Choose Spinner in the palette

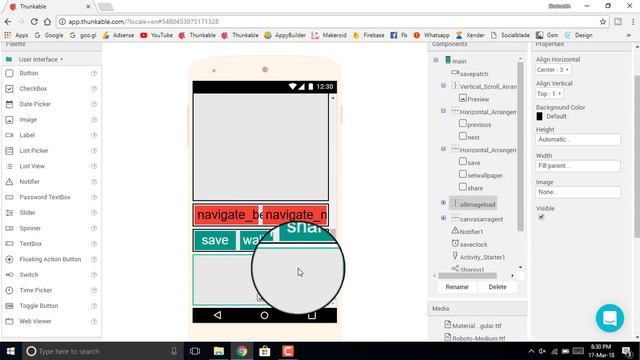coord(30,228)
